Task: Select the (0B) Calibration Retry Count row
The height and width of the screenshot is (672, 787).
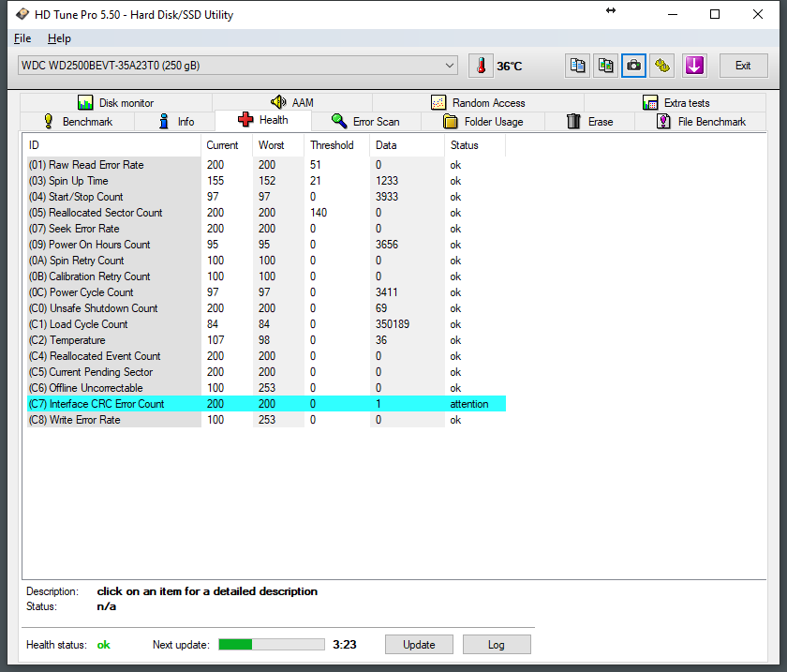Action: tap(266, 276)
